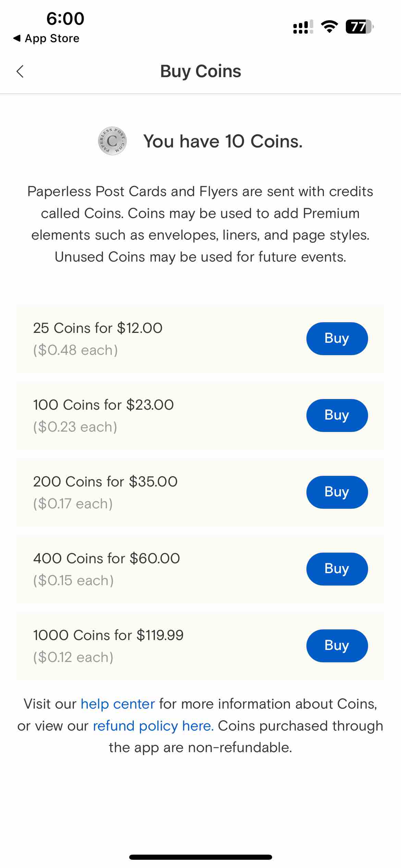Image resolution: width=401 pixels, height=868 pixels.
Task: Tap the You have 10 Coins balance
Action: [x=223, y=141]
